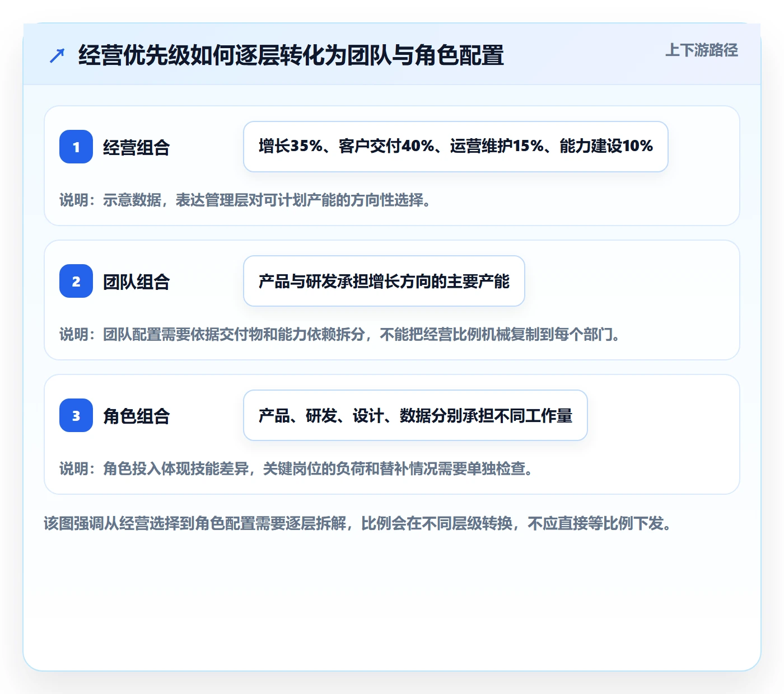The image size is (784, 694).
Task: Click the diagonal arrow icon beside the title
Action: [57, 55]
